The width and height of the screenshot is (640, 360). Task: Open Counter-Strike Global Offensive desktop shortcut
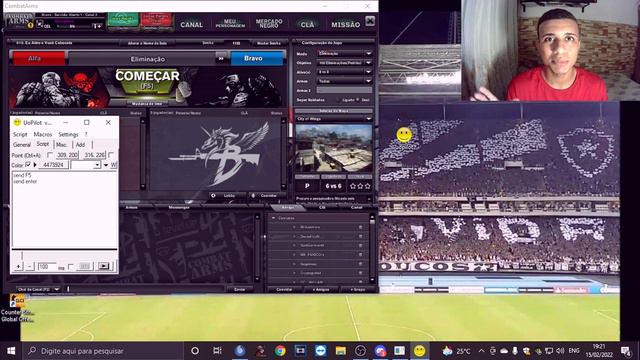click(17, 308)
